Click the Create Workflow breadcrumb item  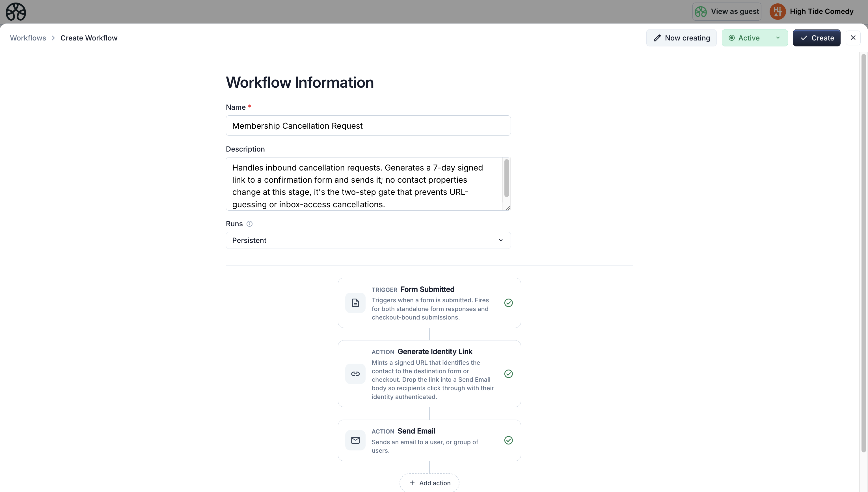pyautogui.click(x=89, y=38)
